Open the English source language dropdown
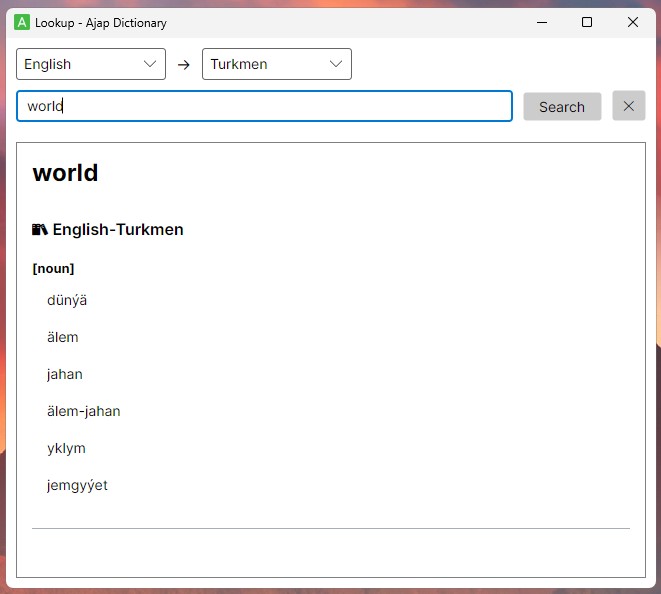Viewport: 661px width, 594px height. point(91,64)
